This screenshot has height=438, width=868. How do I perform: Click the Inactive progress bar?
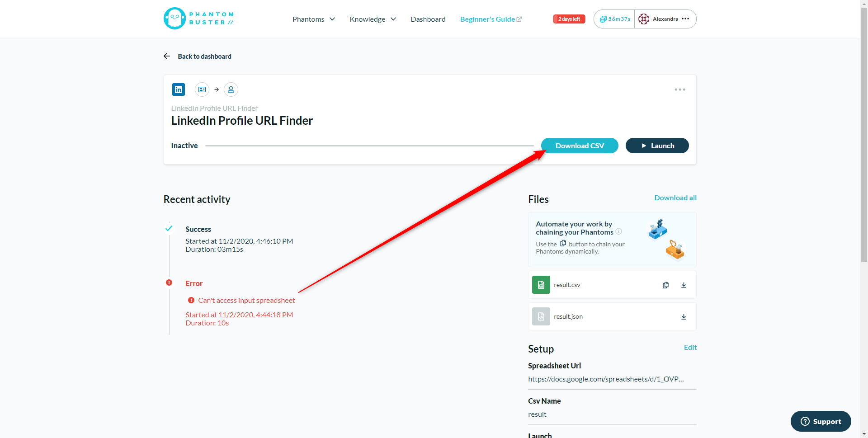click(369, 146)
